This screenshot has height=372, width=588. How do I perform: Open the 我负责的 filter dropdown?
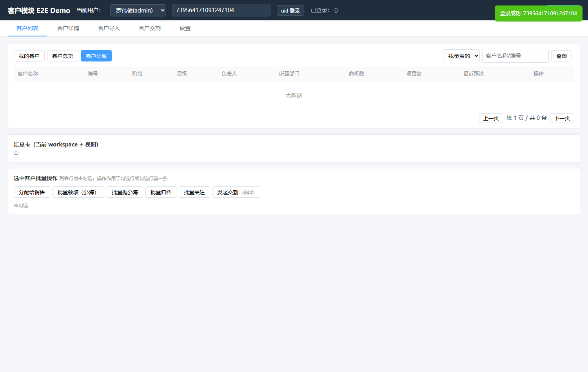(461, 56)
